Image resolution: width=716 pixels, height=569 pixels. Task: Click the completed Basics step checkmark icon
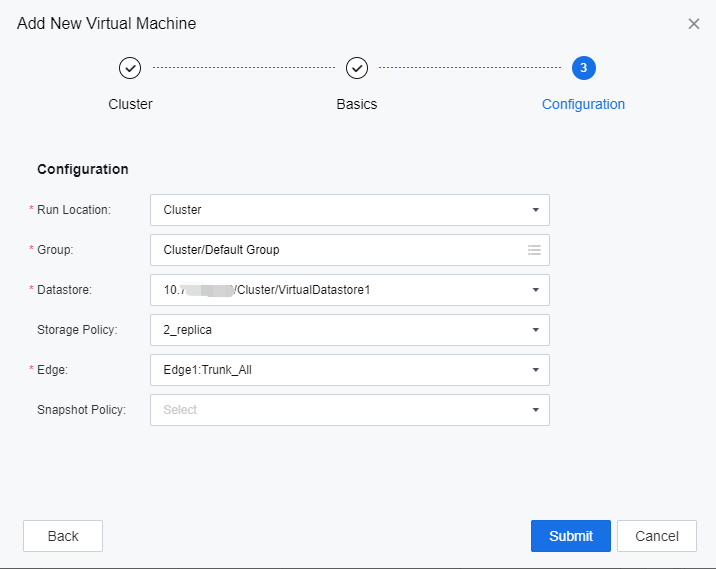(357, 68)
